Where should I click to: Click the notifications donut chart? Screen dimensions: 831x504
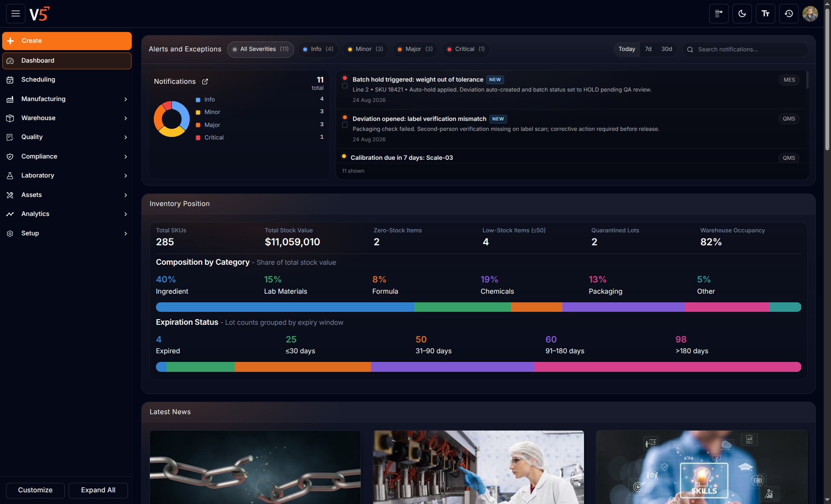pyautogui.click(x=171, y=119)
